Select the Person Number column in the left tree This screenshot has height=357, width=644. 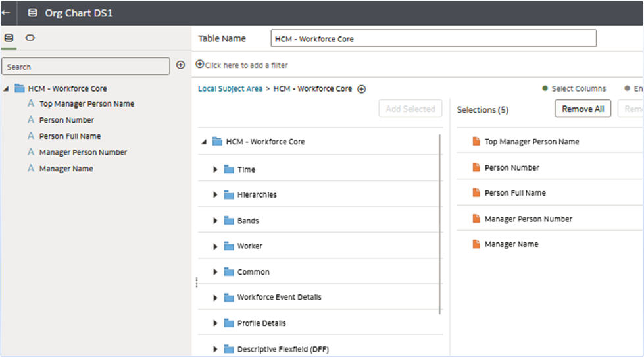point(66,120)
